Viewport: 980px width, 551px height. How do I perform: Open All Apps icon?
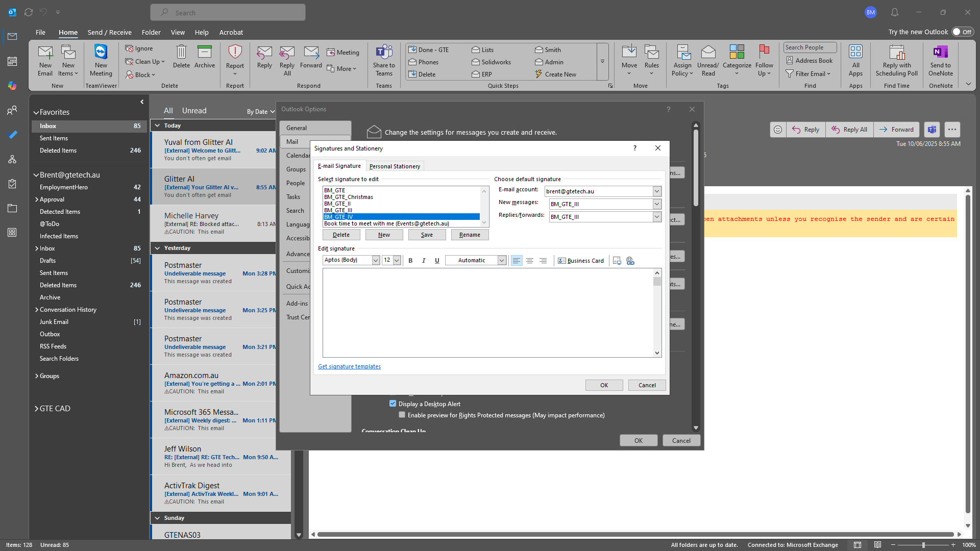(856, 60)
